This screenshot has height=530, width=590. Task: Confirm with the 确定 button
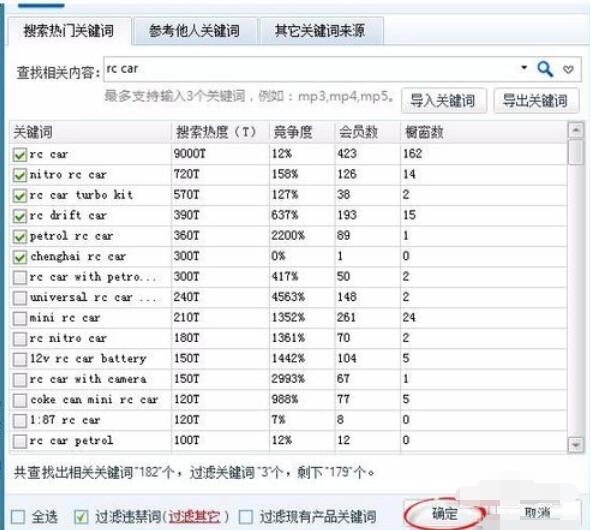point(444,514)
